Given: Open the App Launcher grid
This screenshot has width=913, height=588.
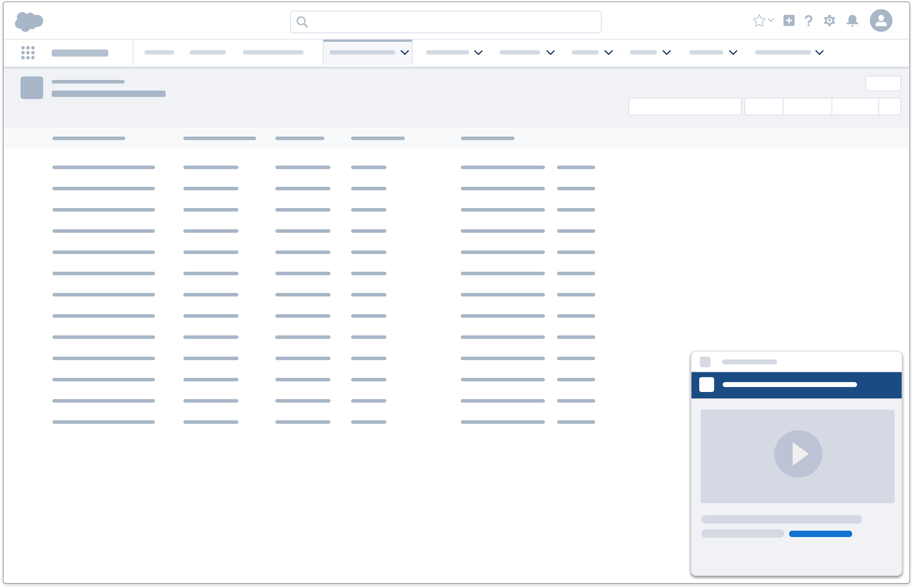Looking at the screenshot, I should [x=28, y=52].
